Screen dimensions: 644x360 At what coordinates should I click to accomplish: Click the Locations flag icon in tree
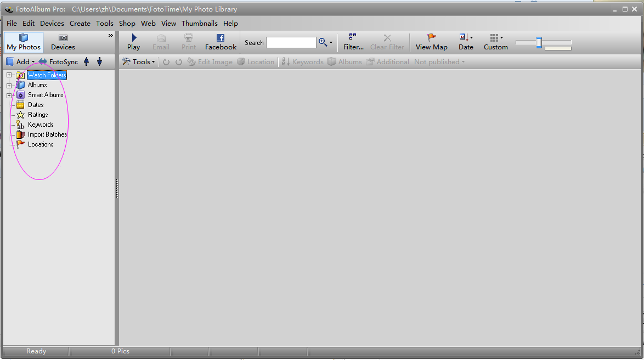pos(20,144)
